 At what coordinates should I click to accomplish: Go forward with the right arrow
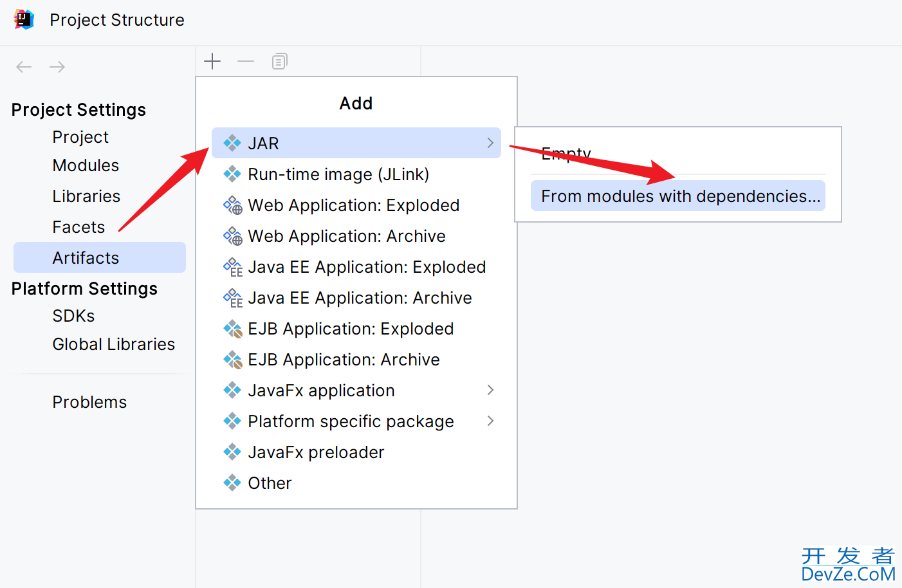point(57,67)
